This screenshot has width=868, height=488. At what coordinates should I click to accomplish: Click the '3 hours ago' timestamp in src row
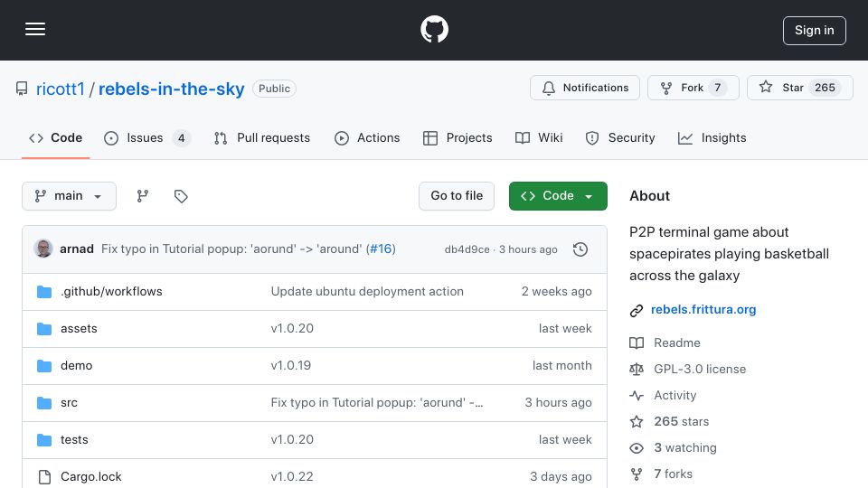coord(558,403)
